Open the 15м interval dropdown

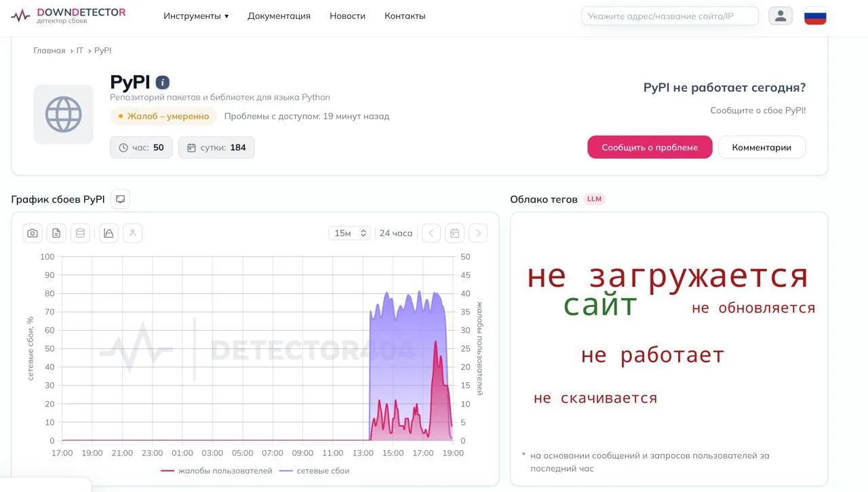(x=350, y=233)
